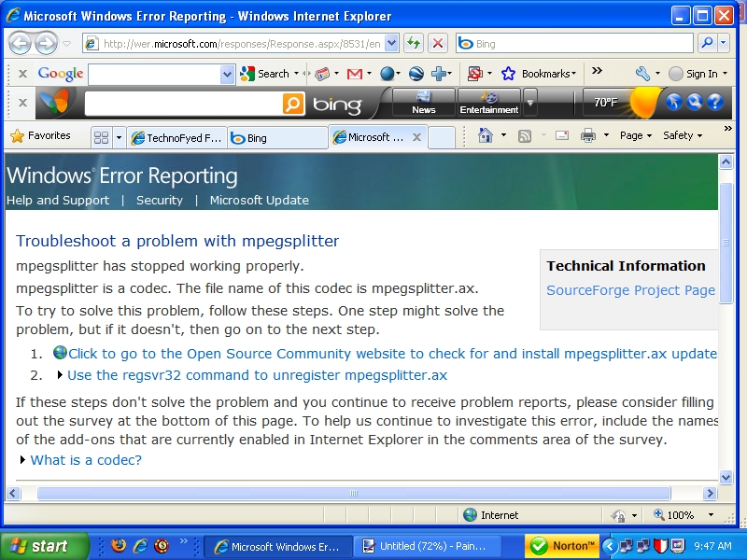The image size is (747, 560).
Task: Open the search provider dropdown arrow
Action: tap(723, 43)
